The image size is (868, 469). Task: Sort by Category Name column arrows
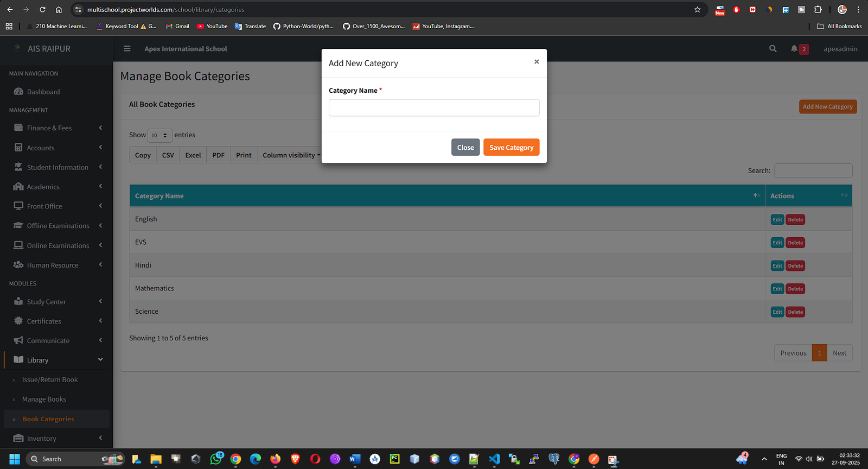pos(756,195)
